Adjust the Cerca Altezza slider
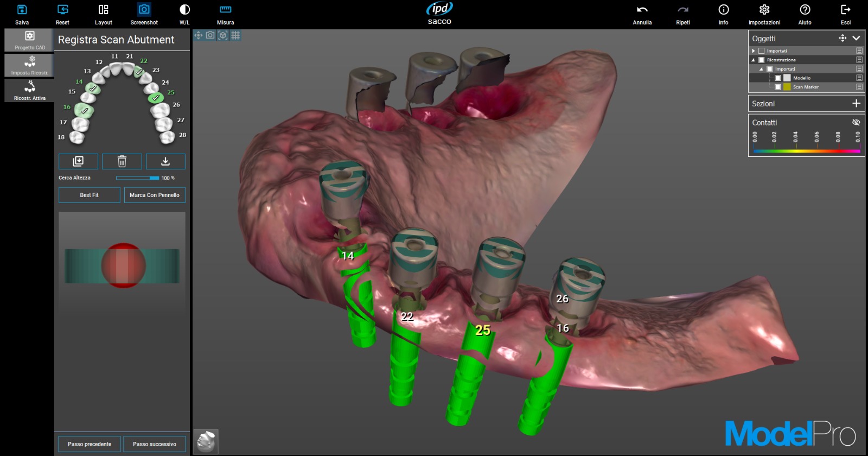Screen dimensions: 868x456 pyautogui.click(x=138, y=178)
